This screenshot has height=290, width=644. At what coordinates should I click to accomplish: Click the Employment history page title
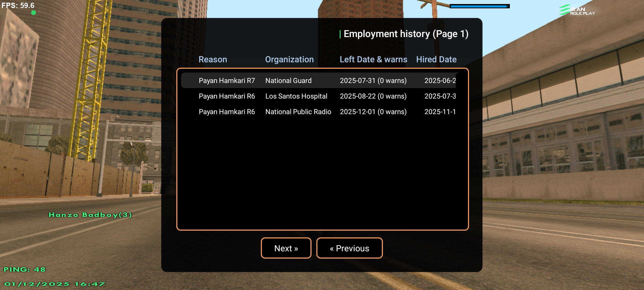406,34
